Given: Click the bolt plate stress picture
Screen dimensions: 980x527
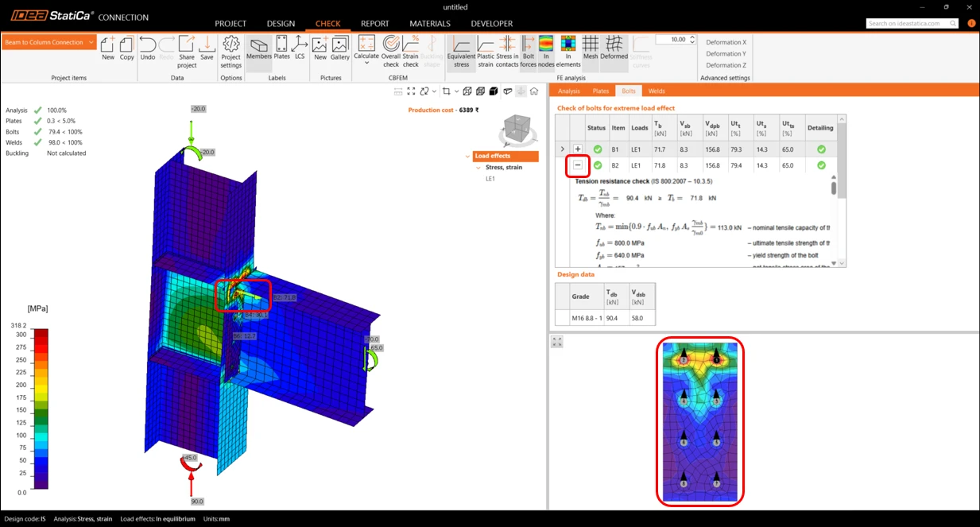Looking at the screenshot, I should click(x=699, y=421).
